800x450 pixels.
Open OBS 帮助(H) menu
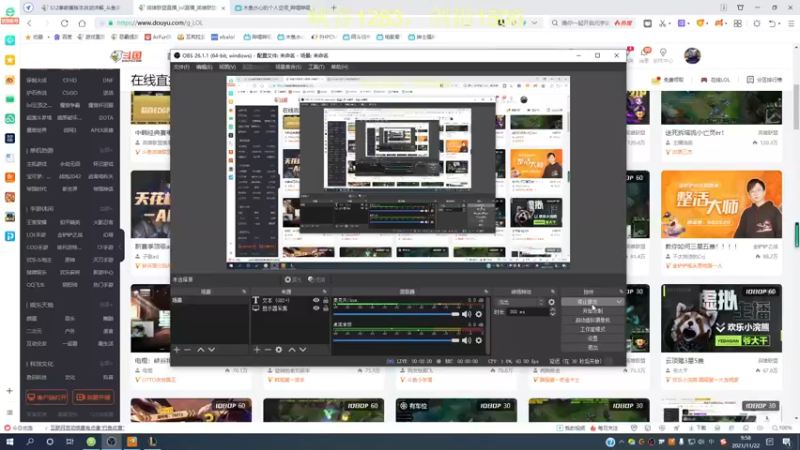[340, 67]
